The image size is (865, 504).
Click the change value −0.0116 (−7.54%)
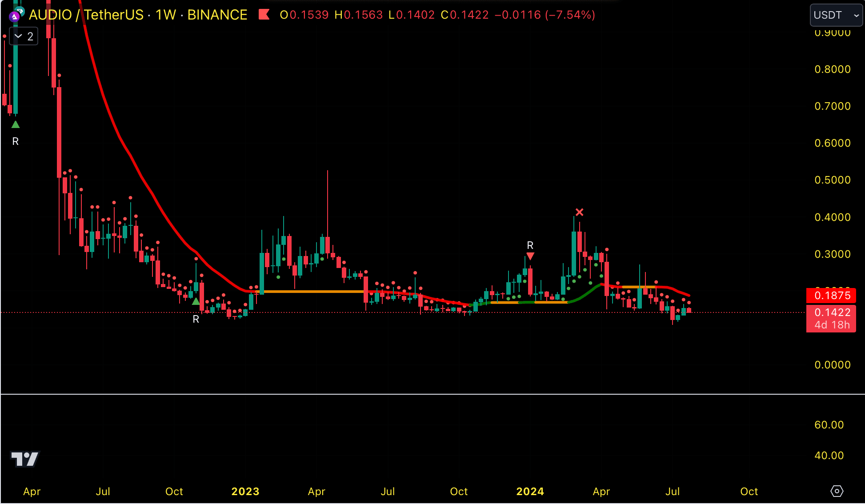(545, 15)
